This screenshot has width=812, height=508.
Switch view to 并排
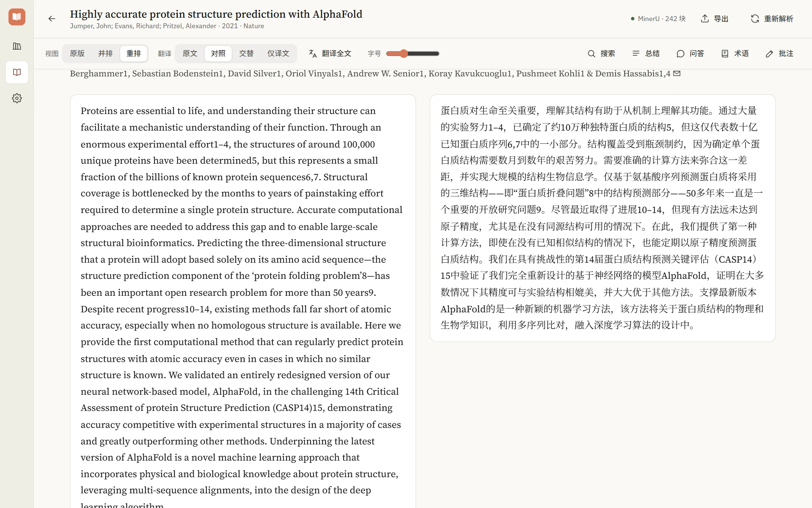[x=106, y=53]
